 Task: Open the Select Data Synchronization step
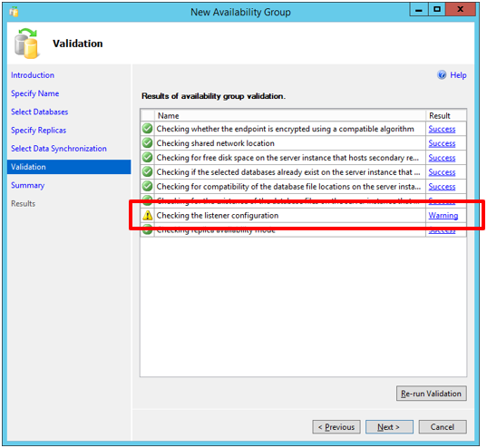[x=59, y=149]
